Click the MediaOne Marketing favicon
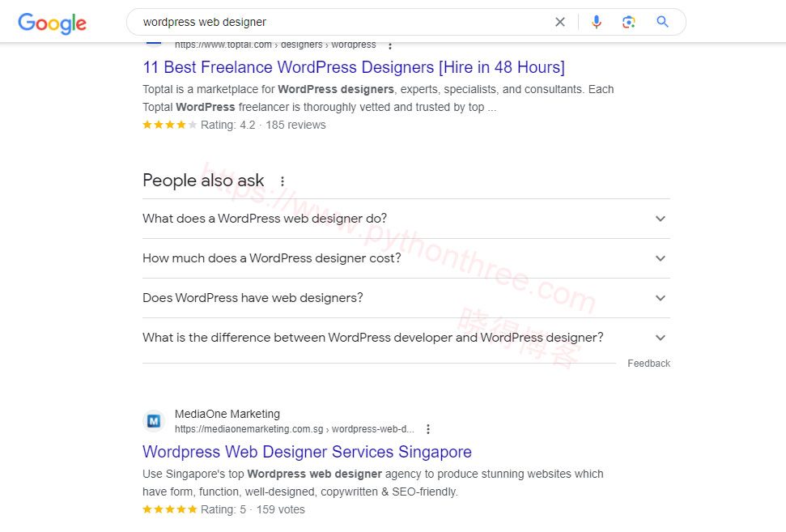Viewport: 786px width, 532px height. 153,421
